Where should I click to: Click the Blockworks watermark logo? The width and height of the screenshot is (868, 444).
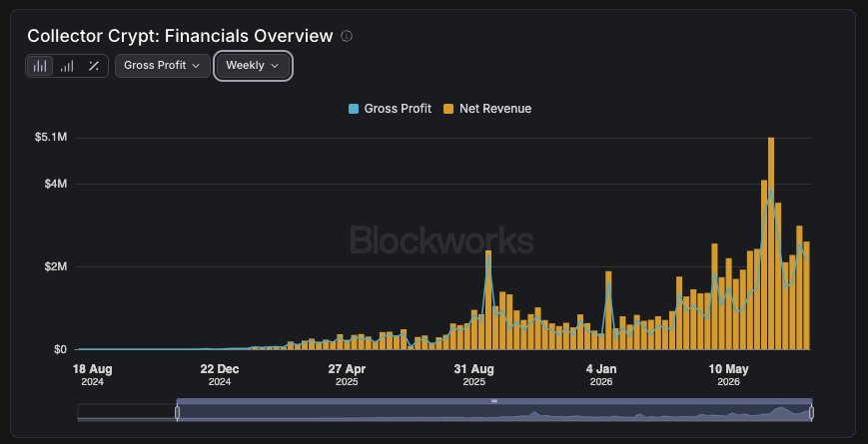coord(441,240)
